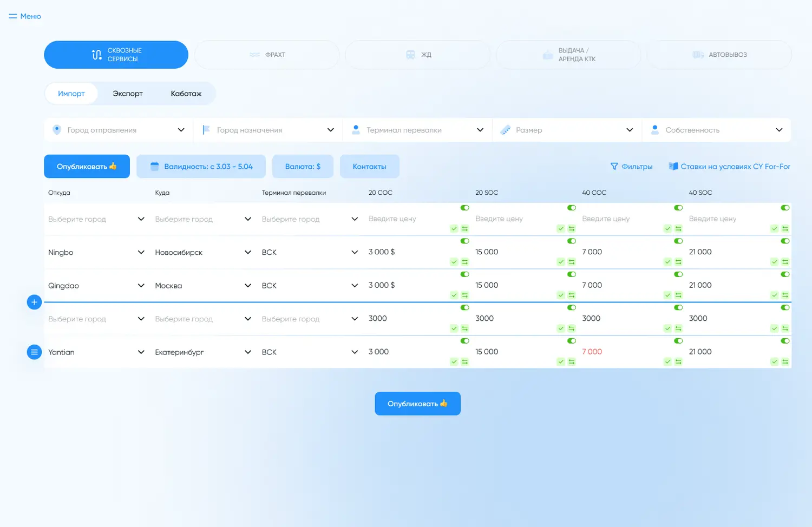Click the Валидность date range button

[x=201, y=167]
